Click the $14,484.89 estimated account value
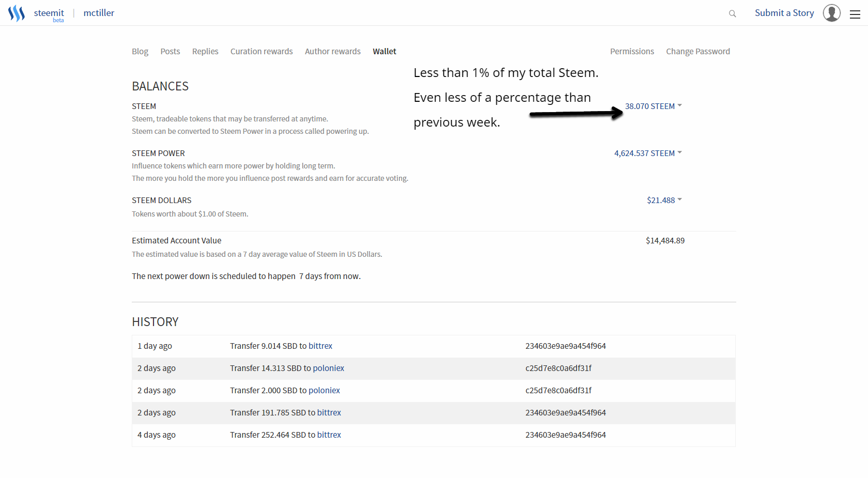 click(x=665, y=240)
